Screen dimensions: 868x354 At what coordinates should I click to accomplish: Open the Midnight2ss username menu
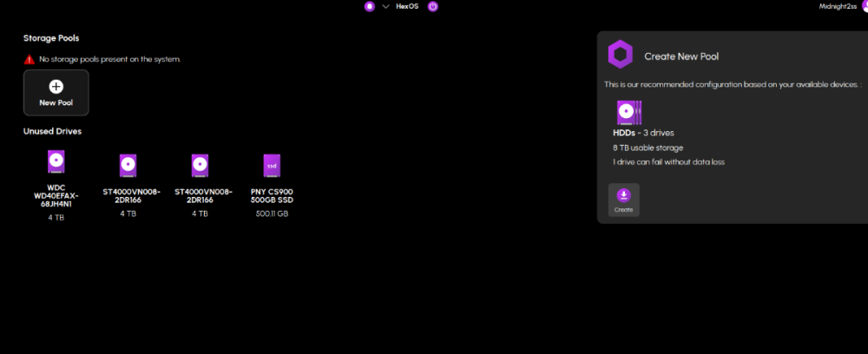[838, 6]
